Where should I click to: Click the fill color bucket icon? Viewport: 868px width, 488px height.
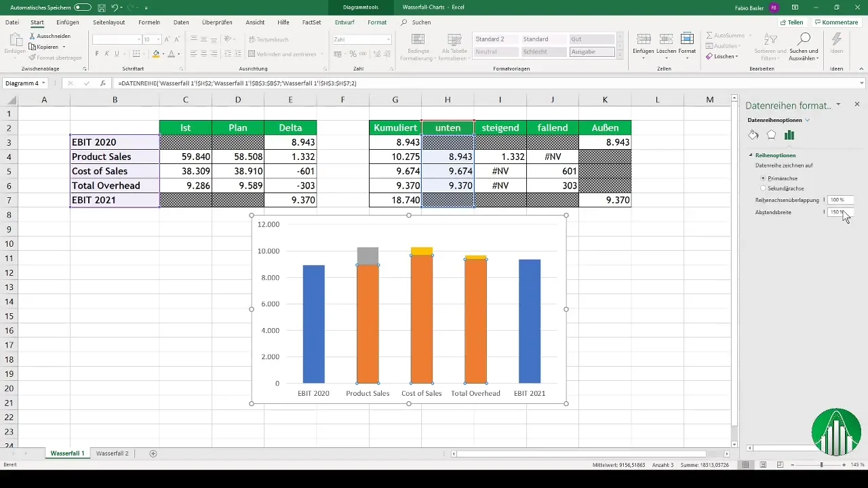coord(156,54)
